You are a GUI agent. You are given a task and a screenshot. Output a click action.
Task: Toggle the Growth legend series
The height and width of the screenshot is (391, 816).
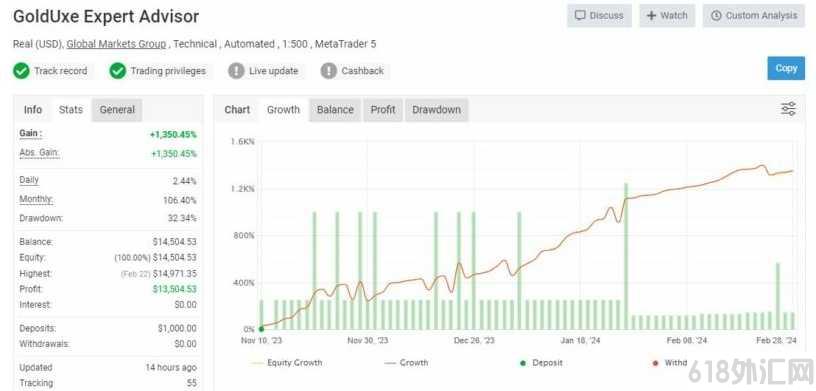tap(406, 362)
